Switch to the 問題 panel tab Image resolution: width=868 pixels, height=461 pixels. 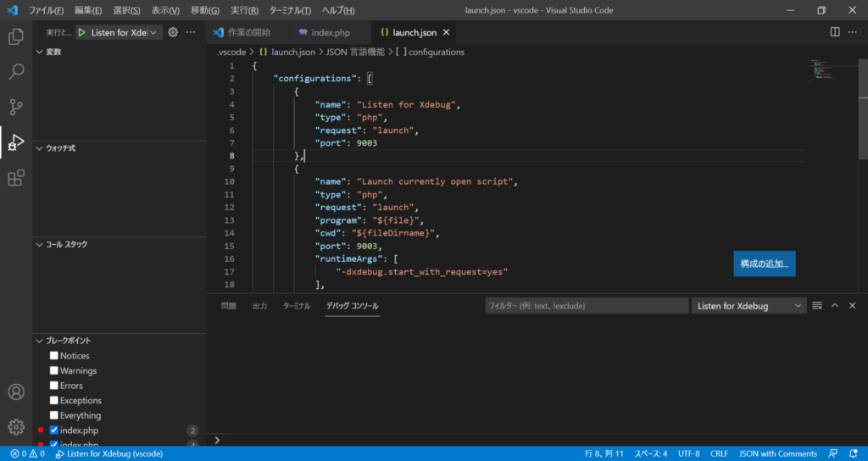[229, 306]
